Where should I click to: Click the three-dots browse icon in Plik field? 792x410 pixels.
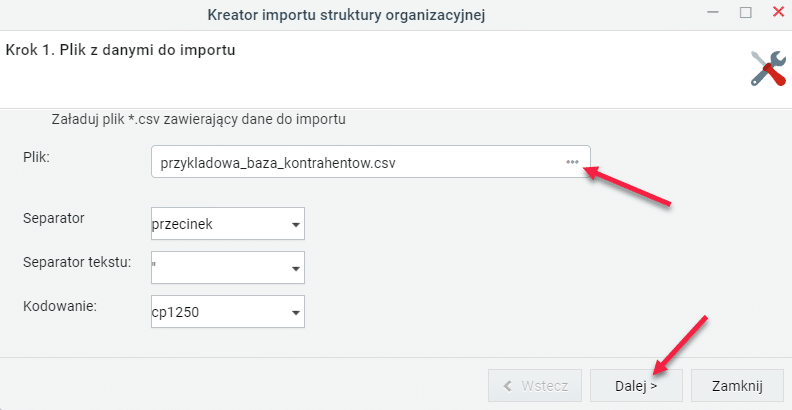click(572, 162)
